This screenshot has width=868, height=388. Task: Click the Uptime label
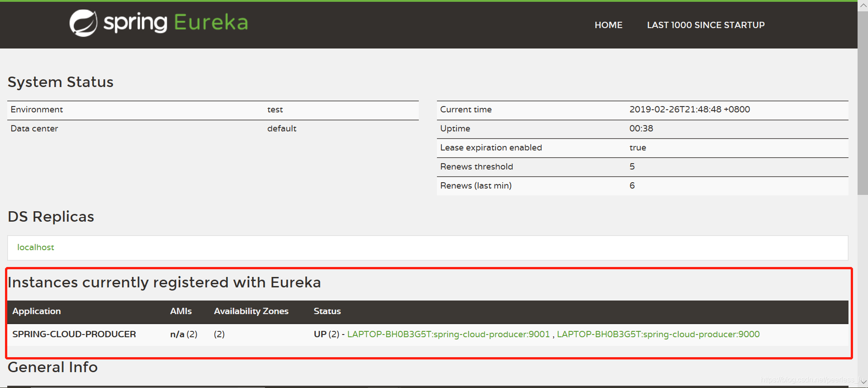coord(455,128)
